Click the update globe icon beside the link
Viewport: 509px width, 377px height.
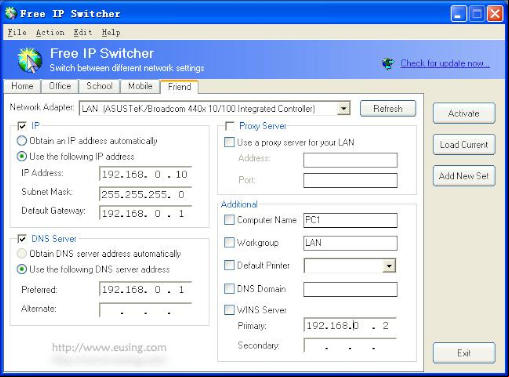pyautogui.click(x=388, y=63)
